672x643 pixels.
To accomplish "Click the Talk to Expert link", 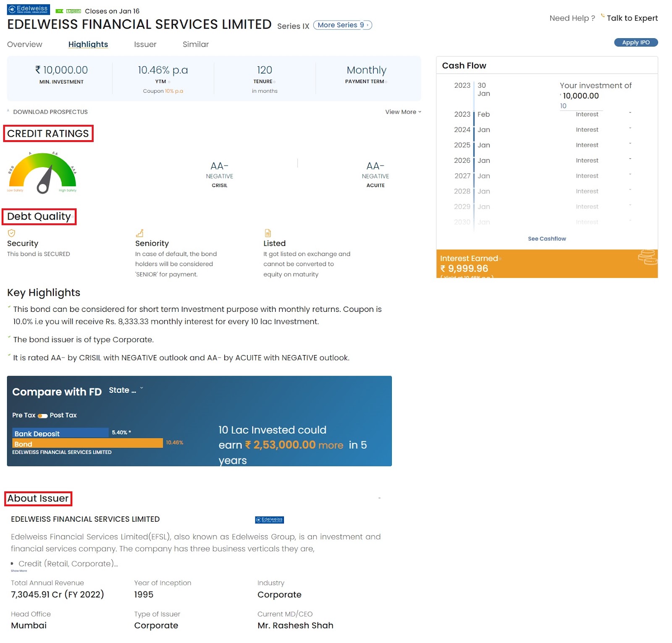I will [632, 18].
